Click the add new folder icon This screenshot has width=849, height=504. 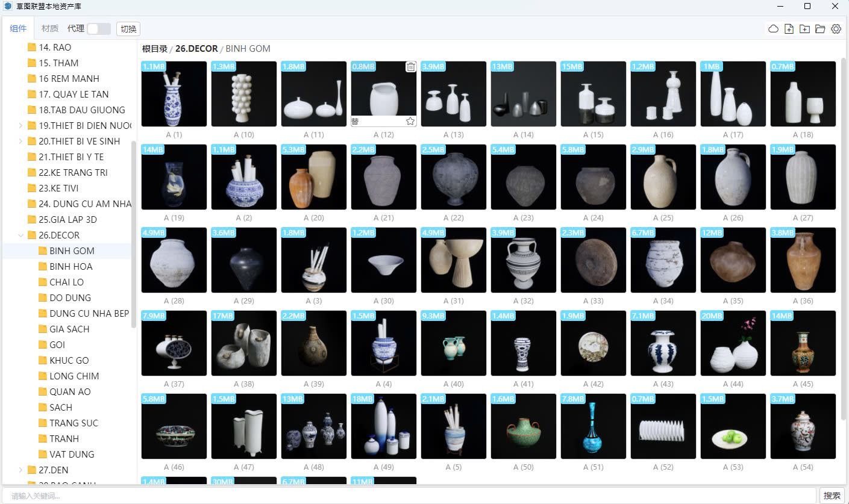(x=804, y=29)
